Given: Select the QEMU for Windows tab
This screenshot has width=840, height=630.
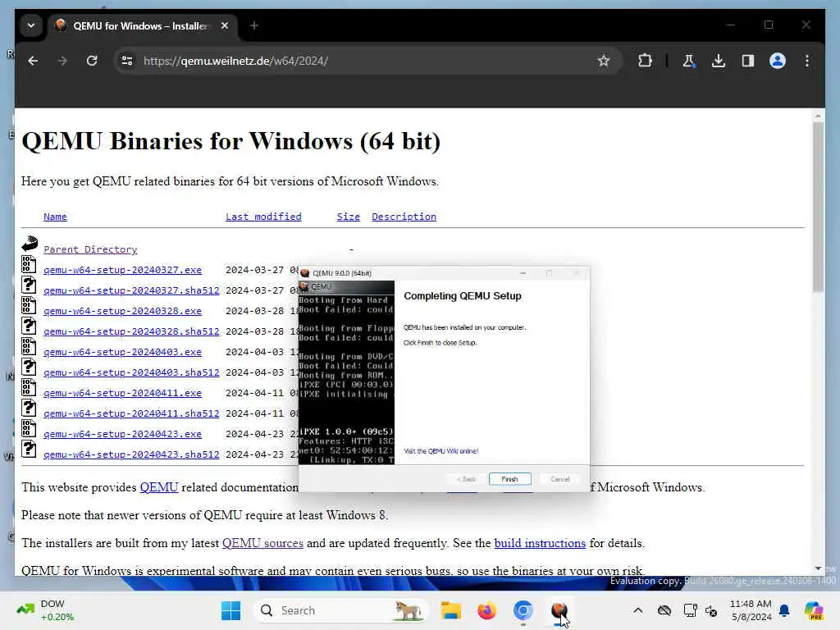Looking at the screenshot, I should [x=142, y=25].
